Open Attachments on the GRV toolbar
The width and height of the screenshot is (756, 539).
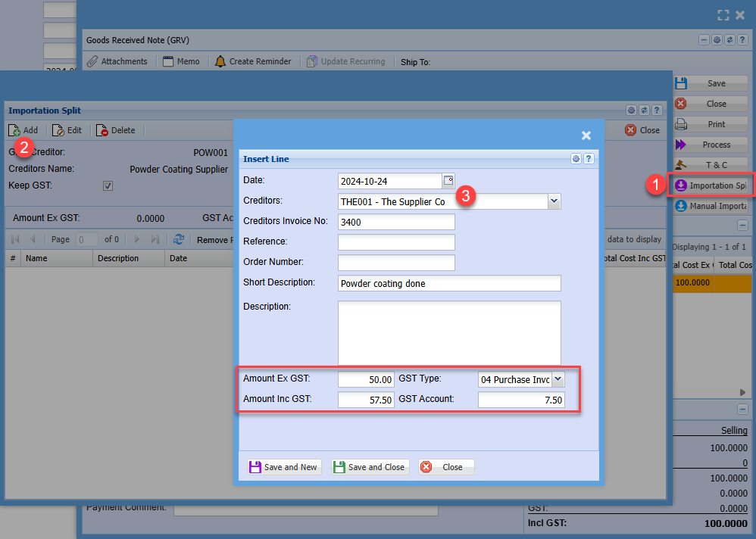click(x=117, y=61)
